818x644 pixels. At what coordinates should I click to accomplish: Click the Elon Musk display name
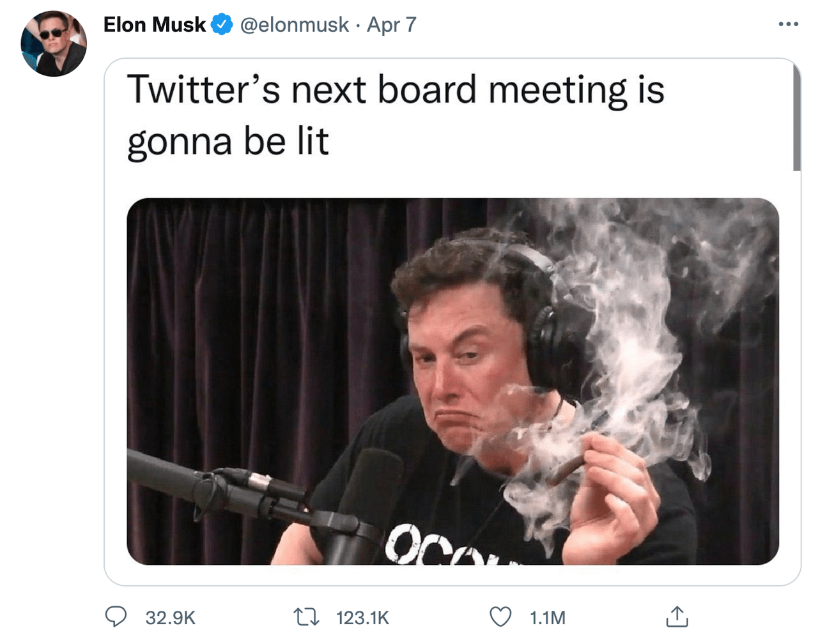154,25
